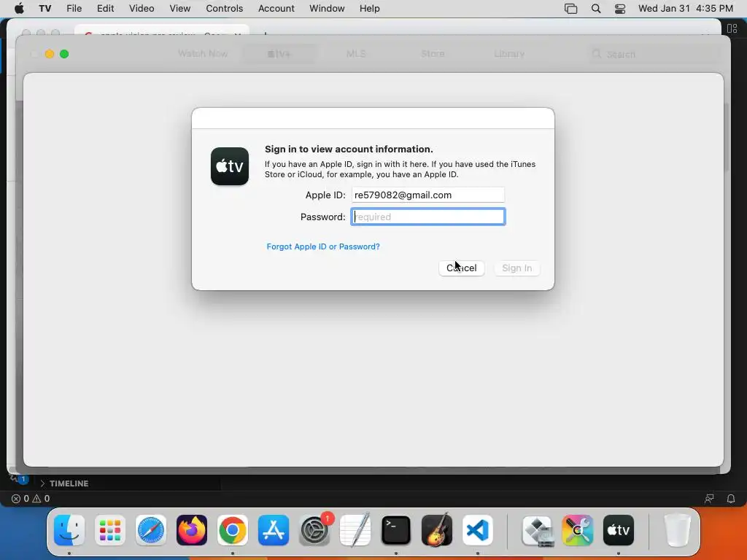747x560 pixels.
Task: Toggle VS Code layout icon at top right
Action: coord(732,28)
